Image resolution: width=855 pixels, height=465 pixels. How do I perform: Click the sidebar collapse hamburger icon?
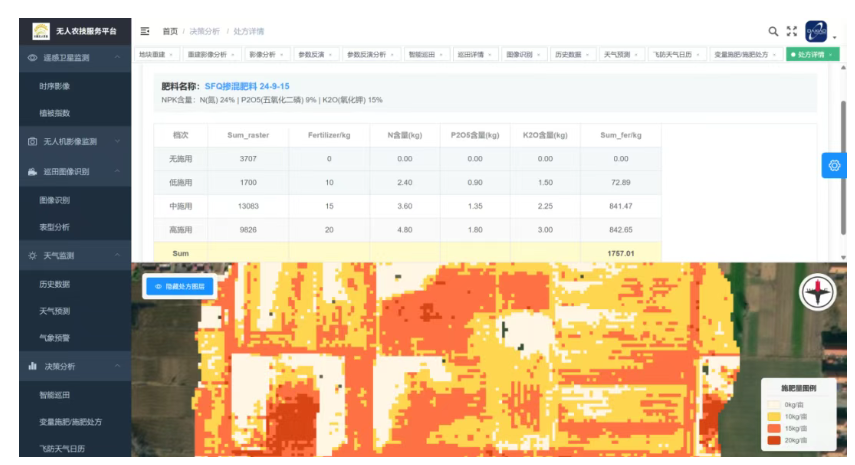point(145,31)
